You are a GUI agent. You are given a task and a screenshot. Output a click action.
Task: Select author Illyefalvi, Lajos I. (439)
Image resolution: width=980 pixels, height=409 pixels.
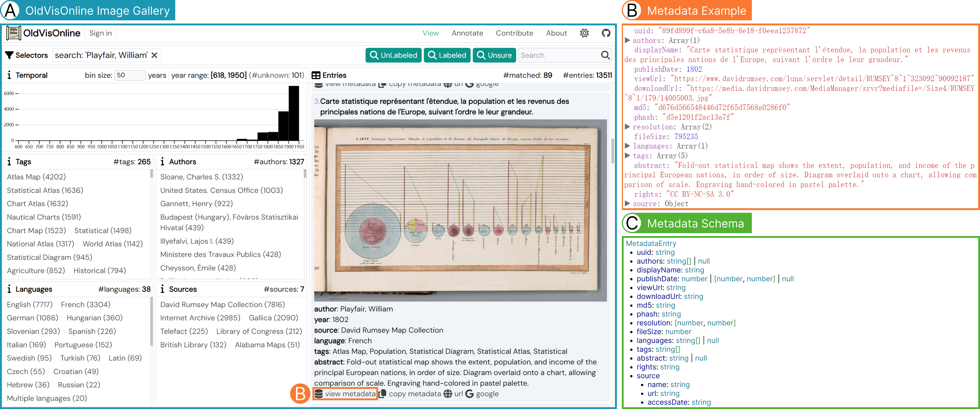197,241
